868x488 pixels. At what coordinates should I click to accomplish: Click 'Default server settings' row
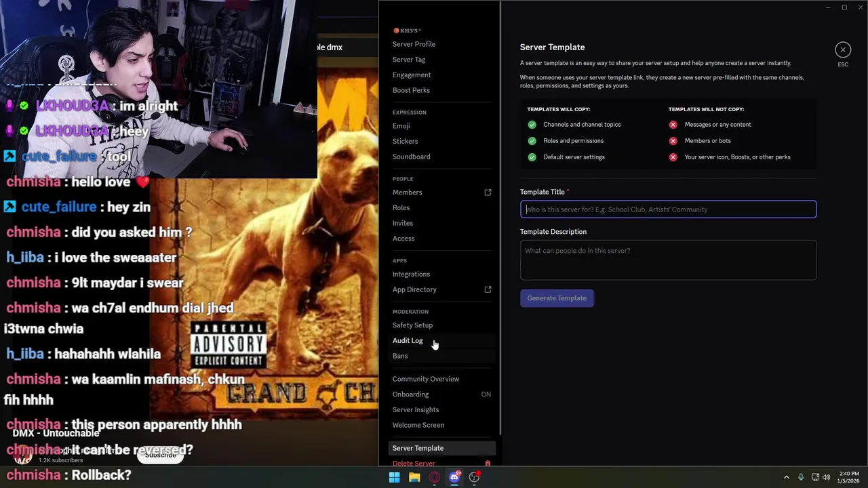coord(566,157)
